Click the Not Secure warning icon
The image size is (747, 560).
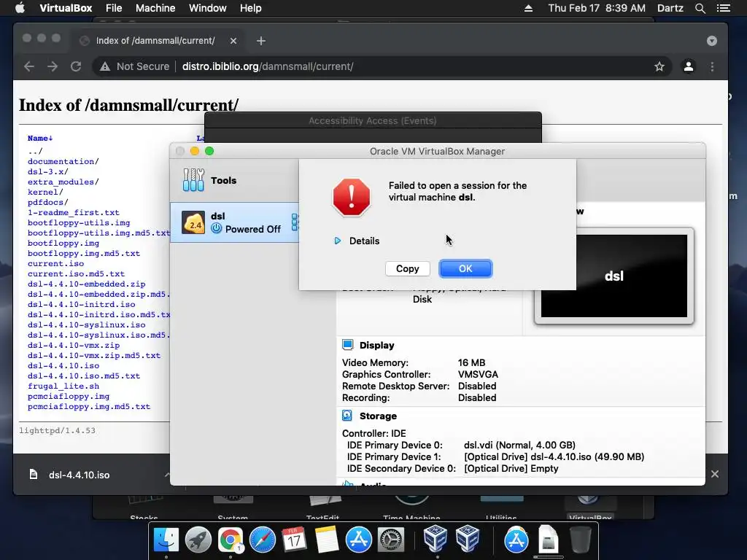point(105,66)
